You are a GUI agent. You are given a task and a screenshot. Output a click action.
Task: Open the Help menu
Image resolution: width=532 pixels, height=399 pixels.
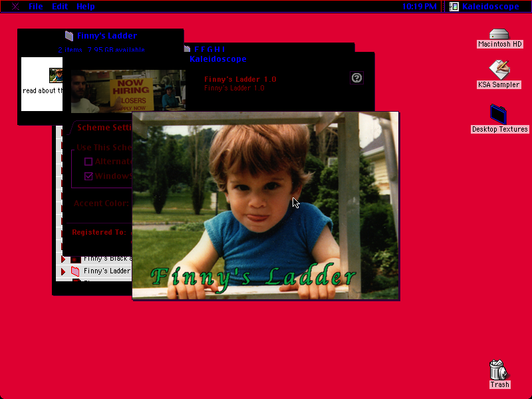coord(86,7)
